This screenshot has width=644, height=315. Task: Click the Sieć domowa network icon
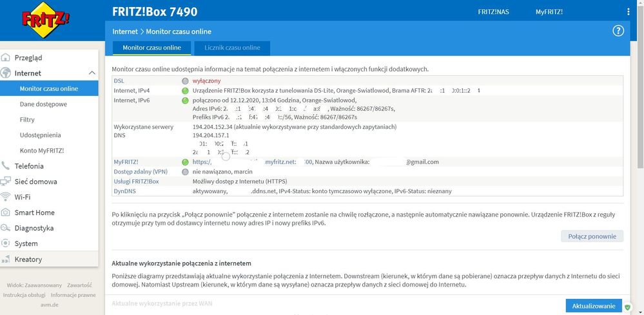coord(6,181)
